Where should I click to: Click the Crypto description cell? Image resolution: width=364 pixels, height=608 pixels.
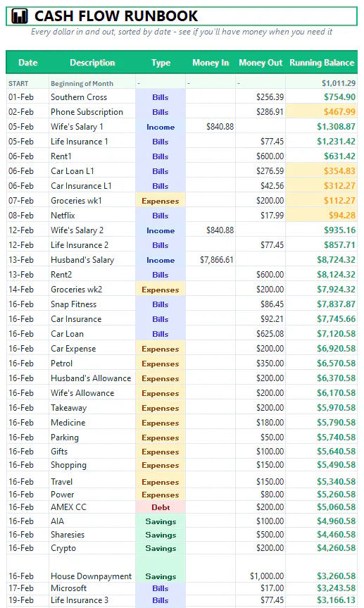point(92,548)
